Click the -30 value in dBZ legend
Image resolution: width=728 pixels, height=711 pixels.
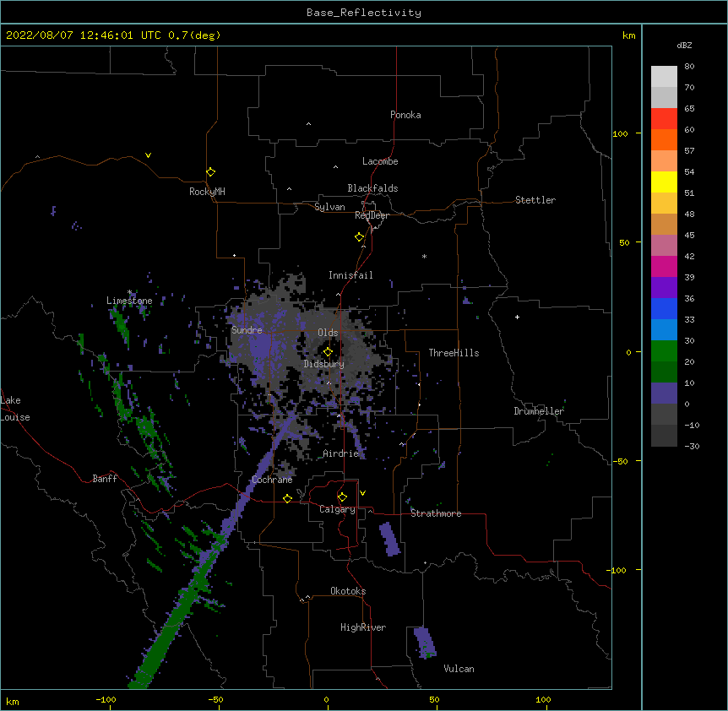click(x=692, y=446)
